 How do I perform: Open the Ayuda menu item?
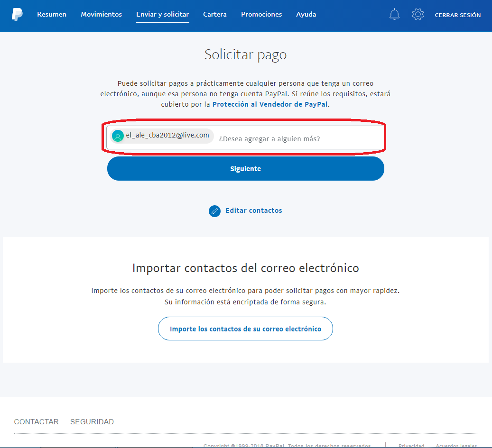point(306,14)
